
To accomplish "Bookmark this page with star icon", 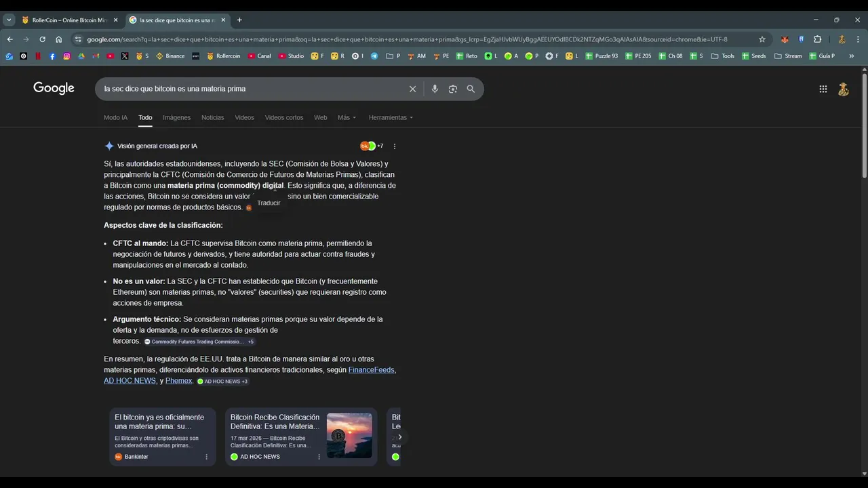I will [x=762, y=39].
